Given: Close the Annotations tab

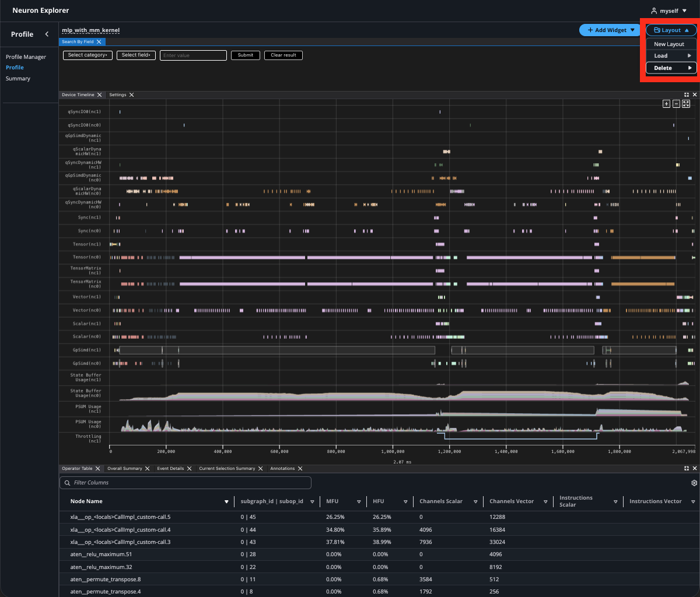Looking at the screenshot, I should click(300, 469).
